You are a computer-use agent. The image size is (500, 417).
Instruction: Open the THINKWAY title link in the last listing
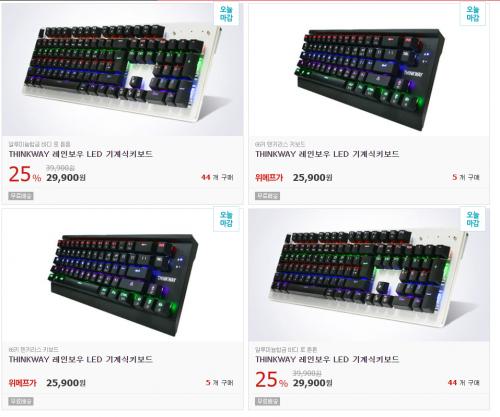tap(327, 359)
